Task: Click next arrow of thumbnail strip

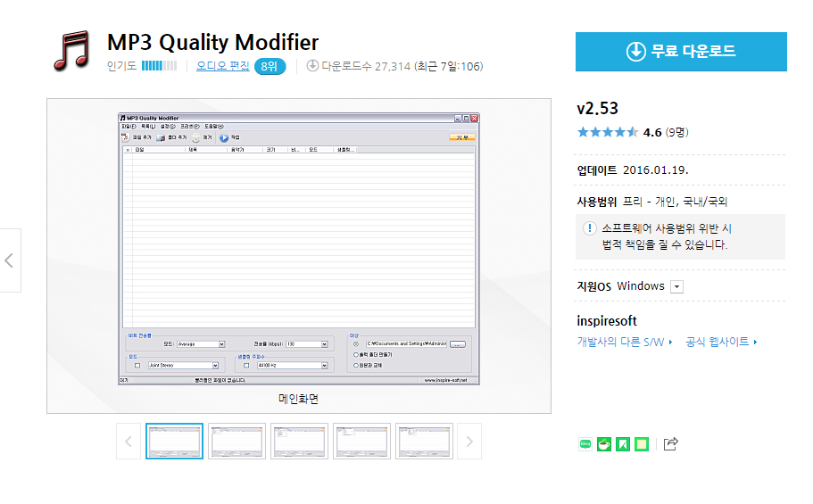Action: (469, 442)
